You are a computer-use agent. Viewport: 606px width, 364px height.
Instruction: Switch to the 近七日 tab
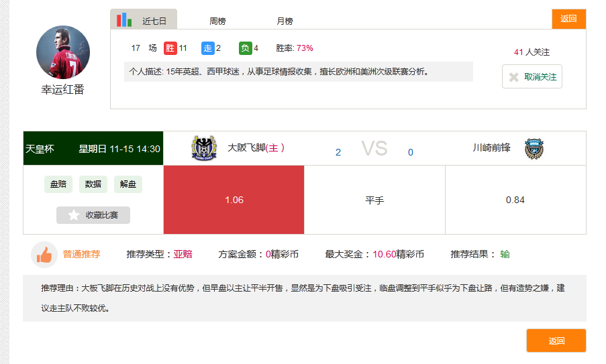click(x=154, y=21)
